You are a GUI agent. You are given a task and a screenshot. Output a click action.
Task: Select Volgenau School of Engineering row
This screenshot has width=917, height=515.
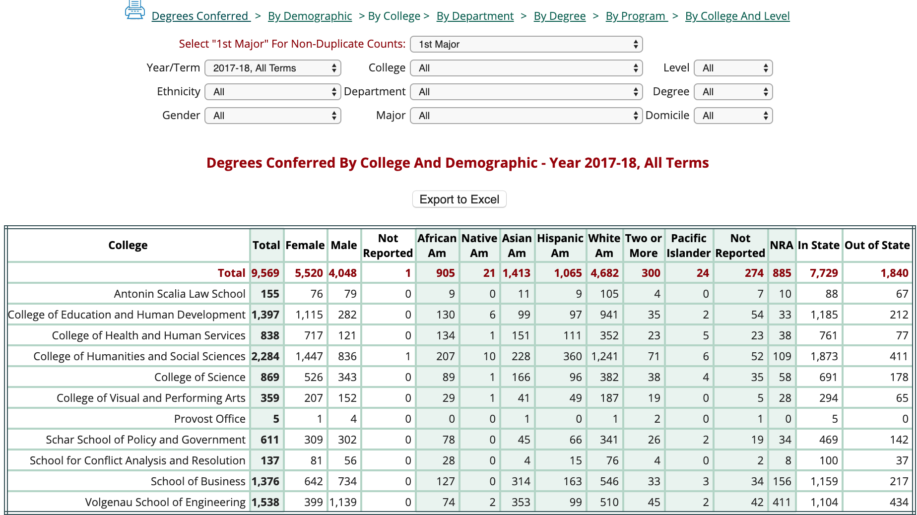(460, 502)
